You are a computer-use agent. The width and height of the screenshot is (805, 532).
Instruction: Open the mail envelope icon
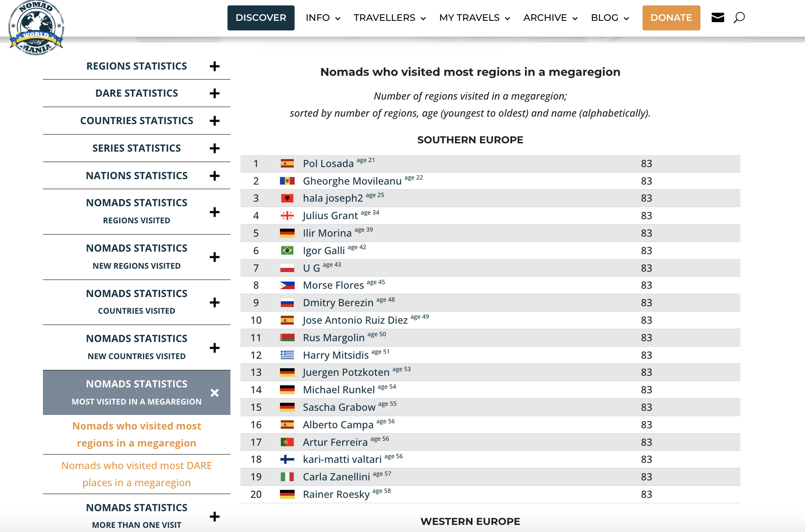[x=717, y=17]
